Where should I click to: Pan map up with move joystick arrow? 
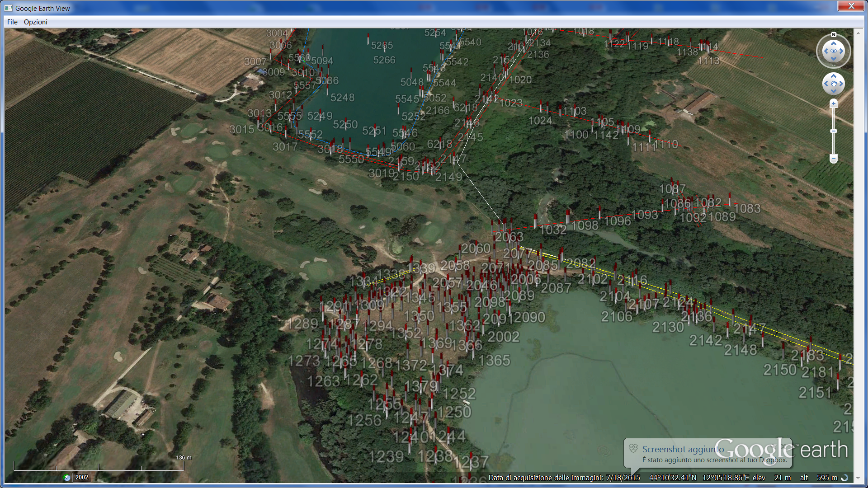pos(834,76)
